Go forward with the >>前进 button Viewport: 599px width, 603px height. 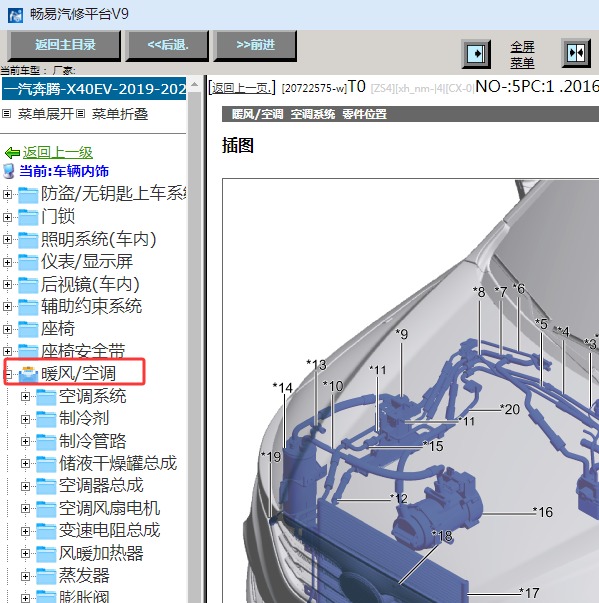pos(255,45)
